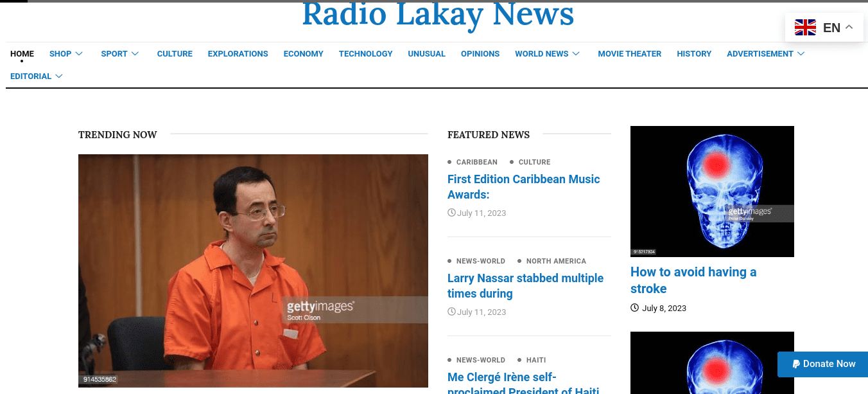The image size is (868, 394).
Task: Click the Caribbean category tag
Action: click(x=476, y=162)
